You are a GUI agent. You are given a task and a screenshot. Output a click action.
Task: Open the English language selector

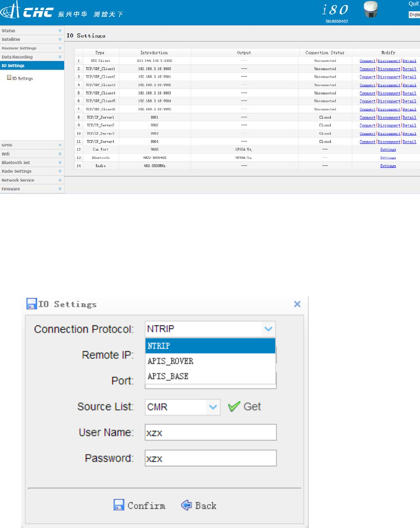click(414, 15)
